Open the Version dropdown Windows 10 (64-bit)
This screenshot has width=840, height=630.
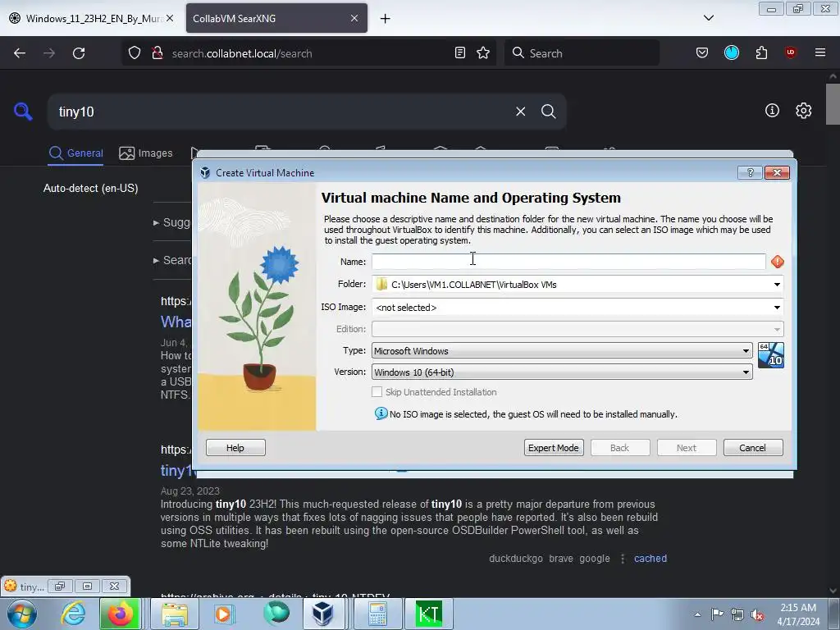coord(562,372)
